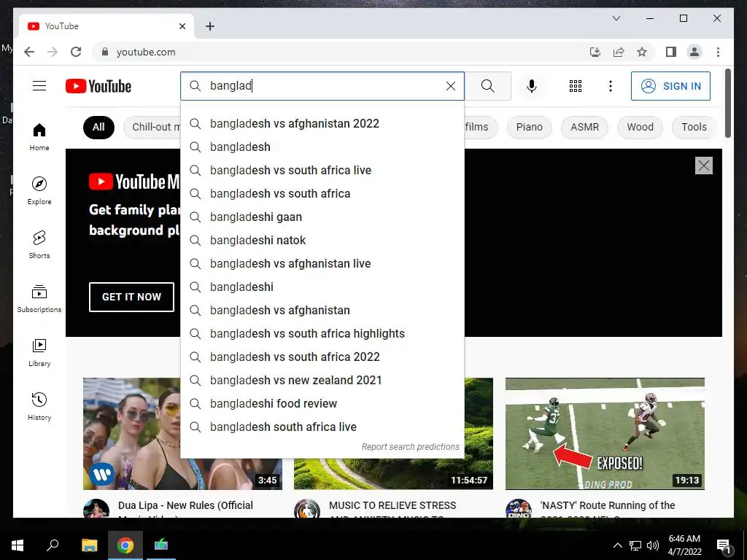Screen dimensions: 747x560
Task: Open Chrome profile avatar
Action: click(x=694, y=52)
